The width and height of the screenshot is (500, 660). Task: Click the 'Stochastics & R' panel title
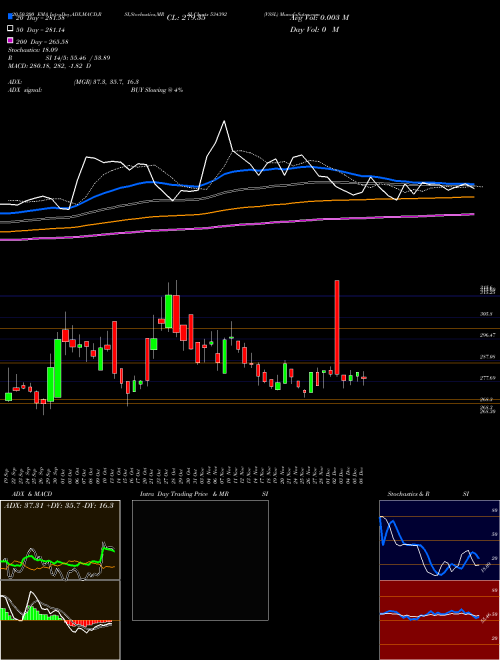point(408,494)
